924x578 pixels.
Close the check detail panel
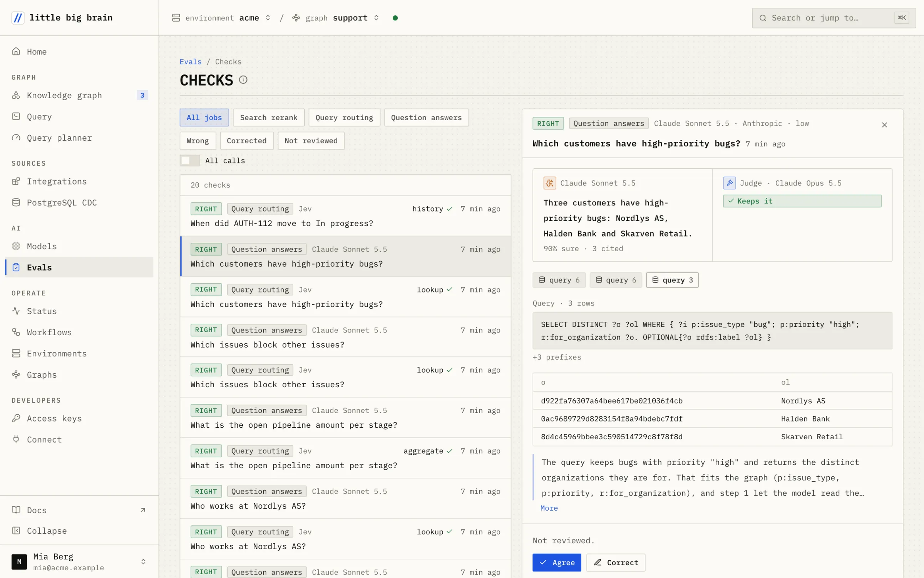[x=884, y=125]
